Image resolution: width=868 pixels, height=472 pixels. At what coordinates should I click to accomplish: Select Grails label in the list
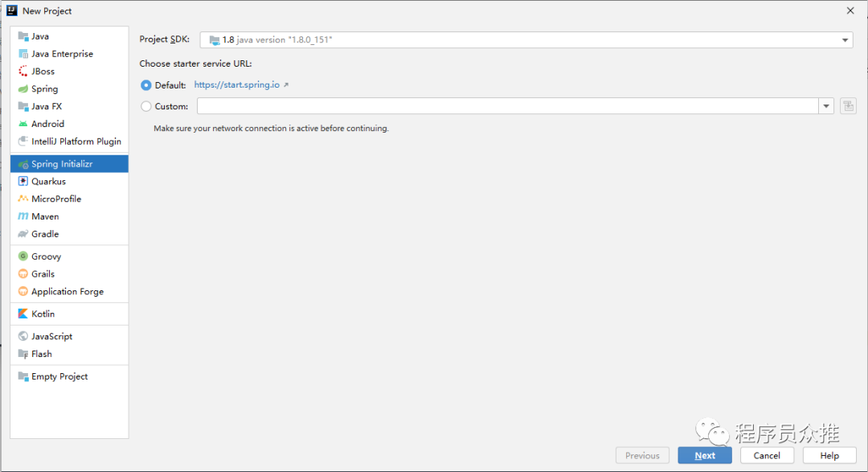pyautogui.click(x=43, y=273)
